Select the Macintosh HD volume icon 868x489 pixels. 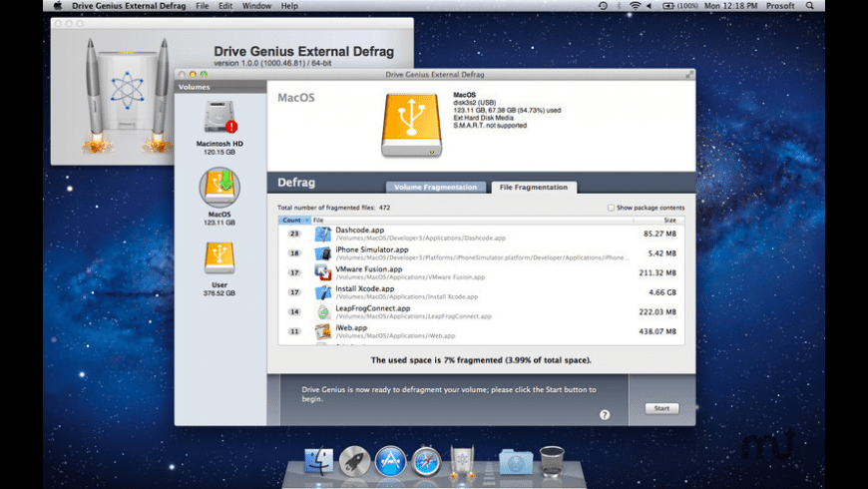(219, 117)
